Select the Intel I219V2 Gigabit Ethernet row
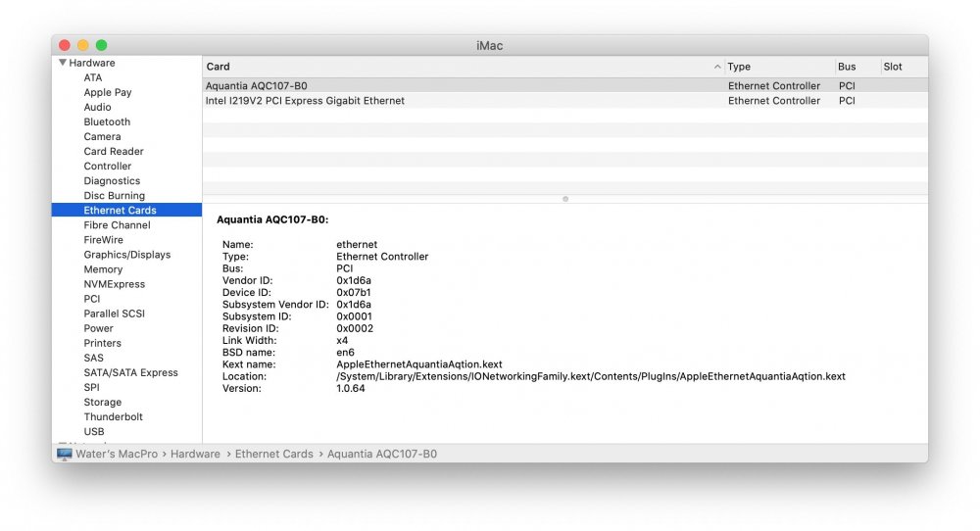Image resolution: width=980 pixels, height=531 pixels. pyautogui.click(x=565, y=101)
